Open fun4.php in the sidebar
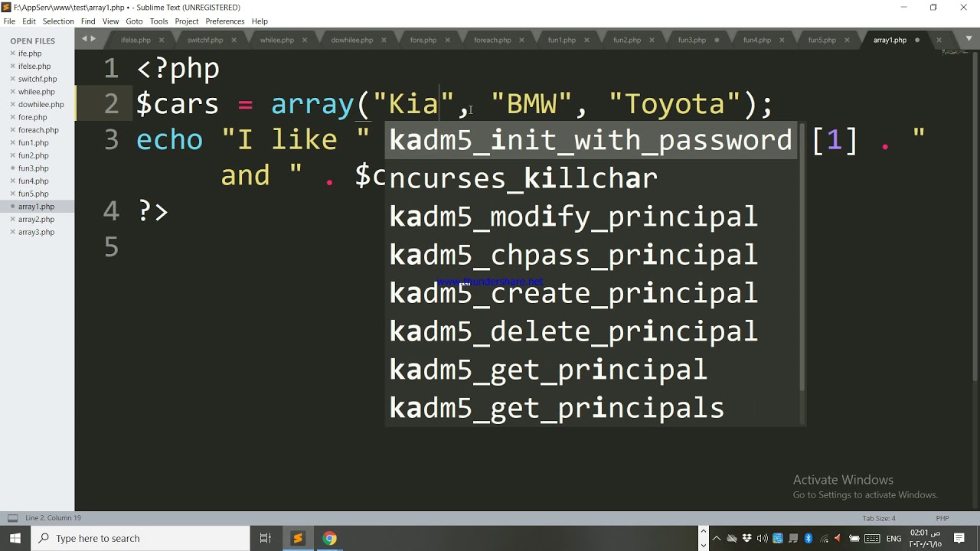980x551 pixels. [34, 181]
